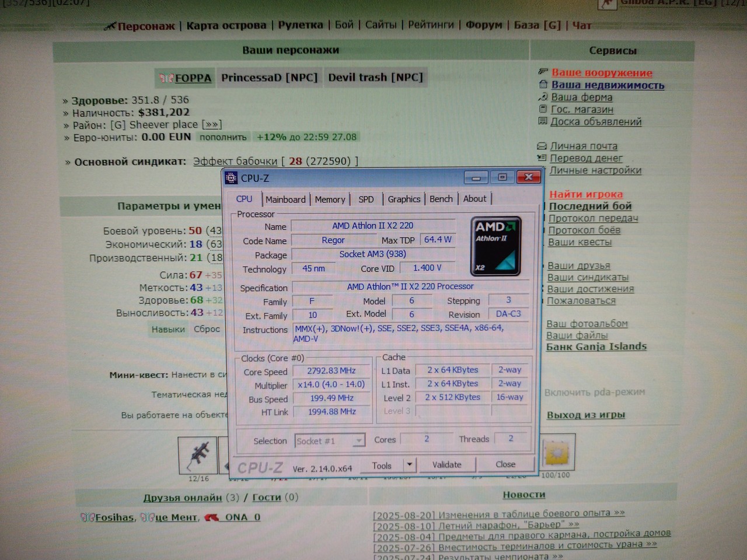Viewport: 747px width, 560px height.
Task: Switch to the Mainboard tab
Action: coord(285,199)
